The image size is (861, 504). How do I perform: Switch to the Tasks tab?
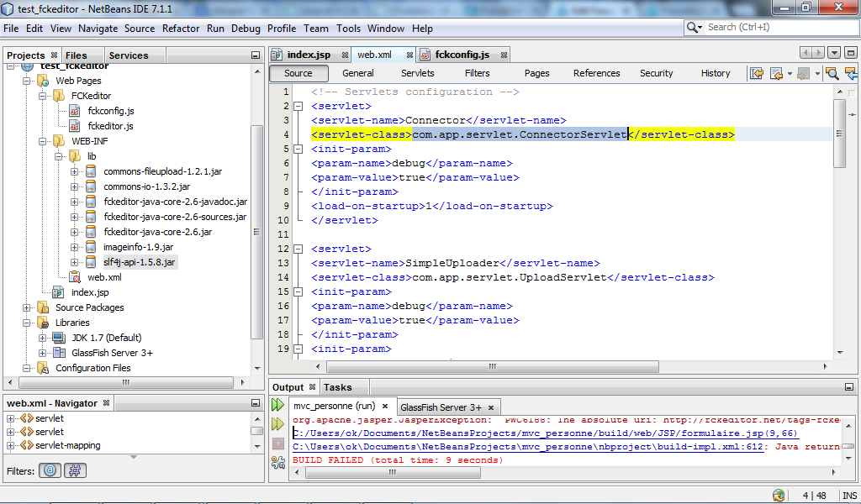pyautogui.click(x=338, y=387)
